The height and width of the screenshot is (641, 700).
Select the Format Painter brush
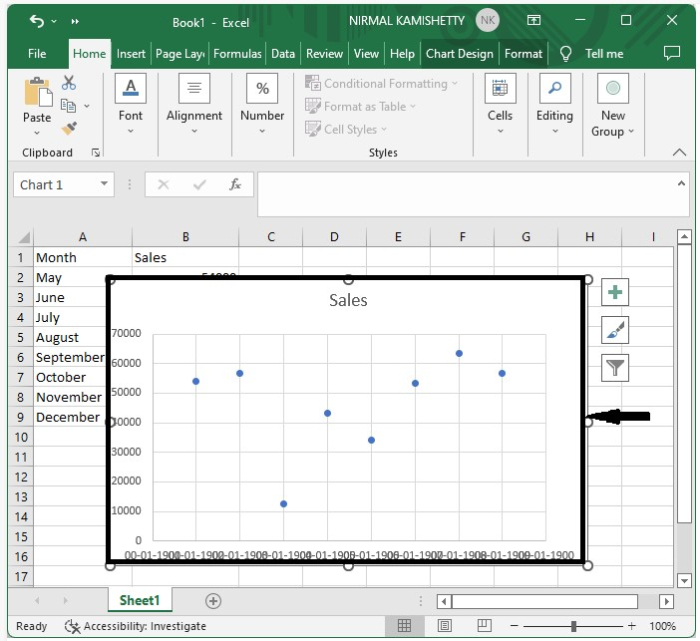point(69,129)
